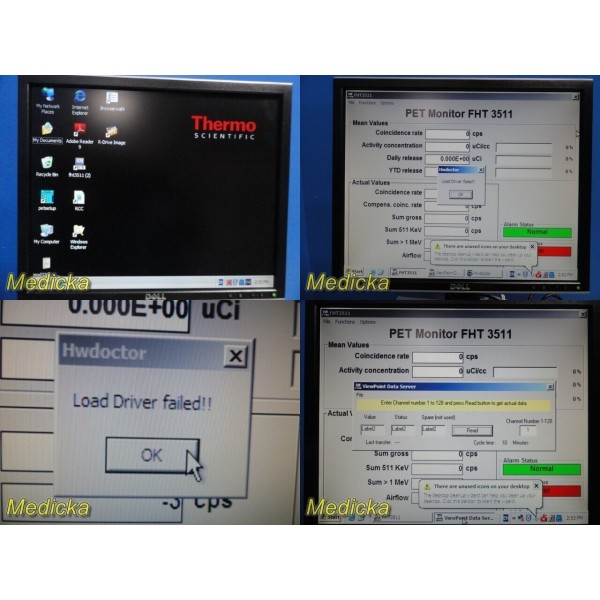Select the My Documents desktop icon
Viewport: 600px width, 600px height.
[x=47, y=133]
